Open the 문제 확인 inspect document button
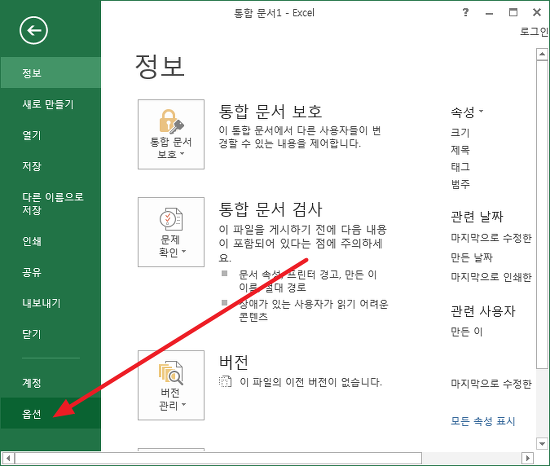 (x=171, y=232)
